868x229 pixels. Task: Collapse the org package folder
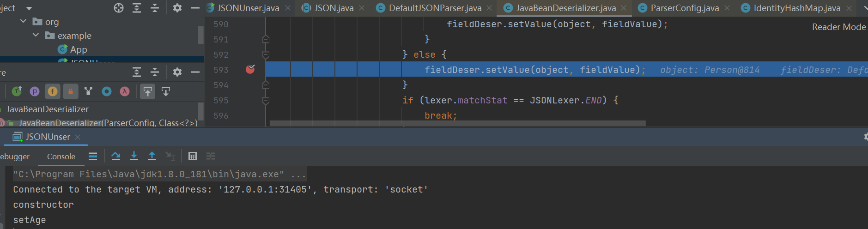pos(24,22)
